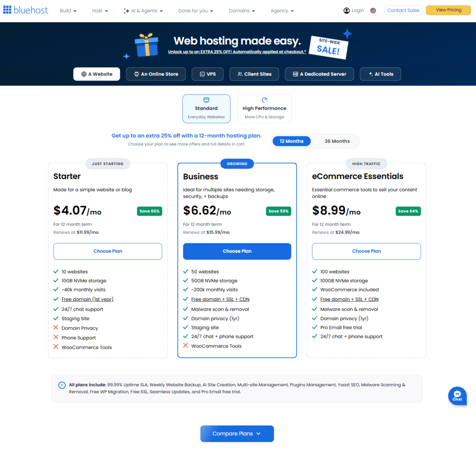
Task: Select the High Performance hosting option
Action: [264, 109]
